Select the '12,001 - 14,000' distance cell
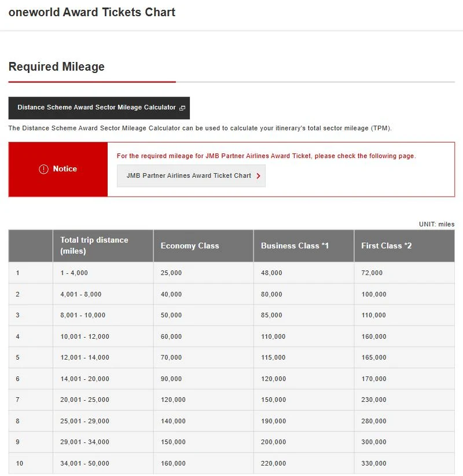This screenshot has height=476, width=463. click(103, 357)
